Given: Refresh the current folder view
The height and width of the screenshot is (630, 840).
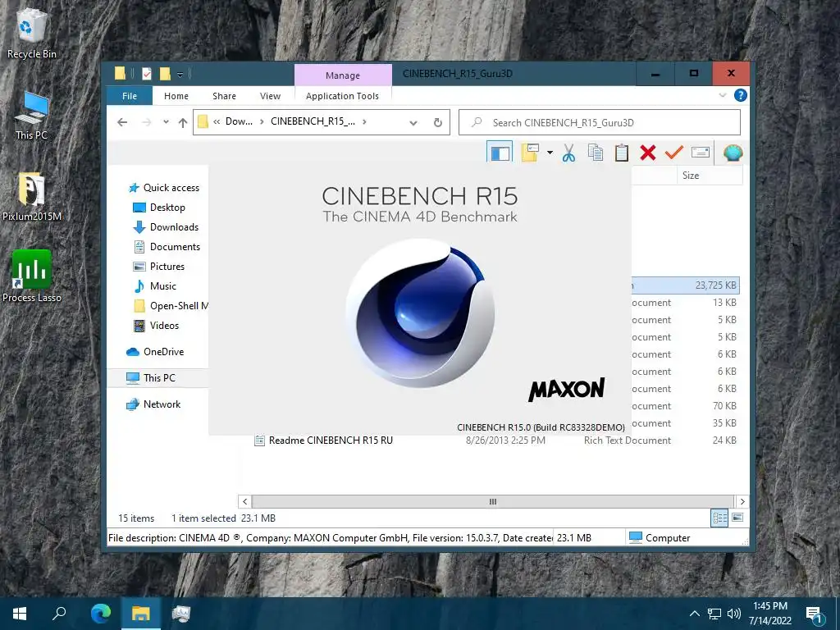Looking at the screenshot, I should [x=438, y=123].
